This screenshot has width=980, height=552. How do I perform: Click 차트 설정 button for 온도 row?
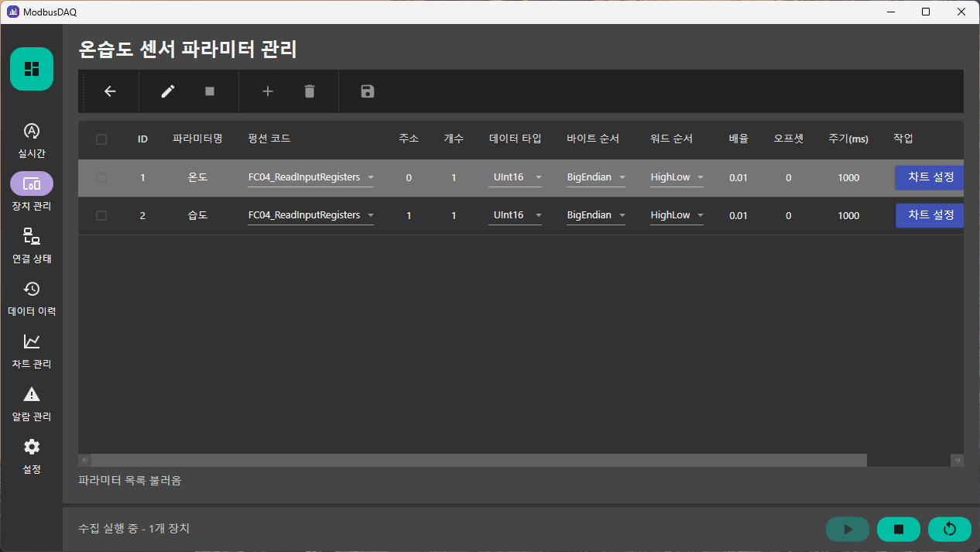(x=929, y=177)
